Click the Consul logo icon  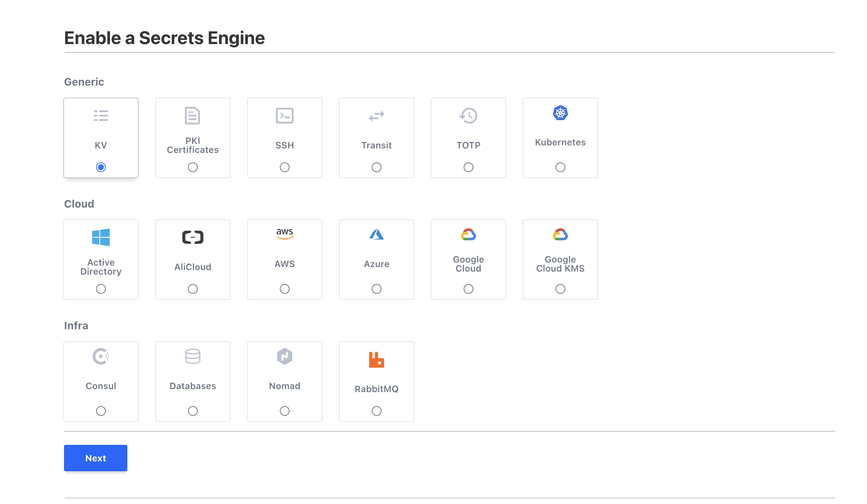(101, 356)
